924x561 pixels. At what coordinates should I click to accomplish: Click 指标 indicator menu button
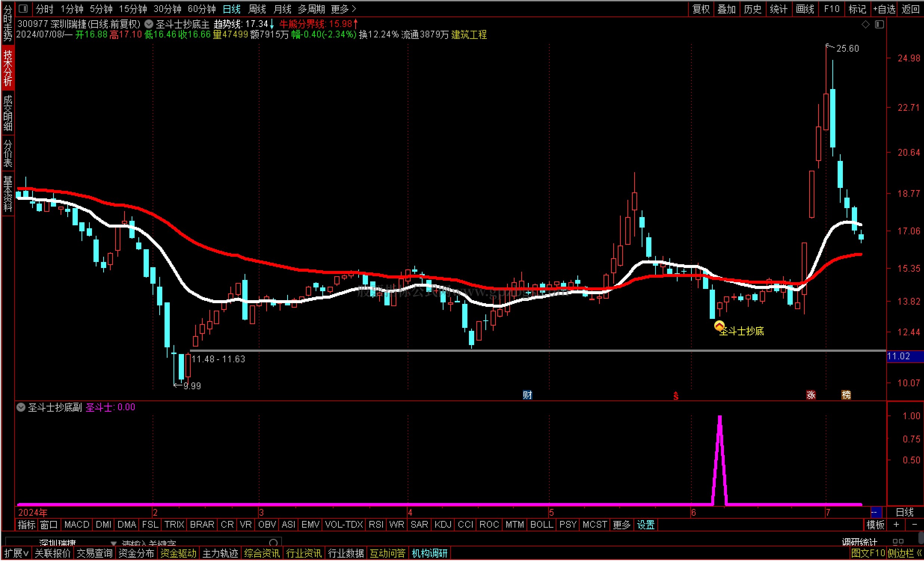click(26, 525)
